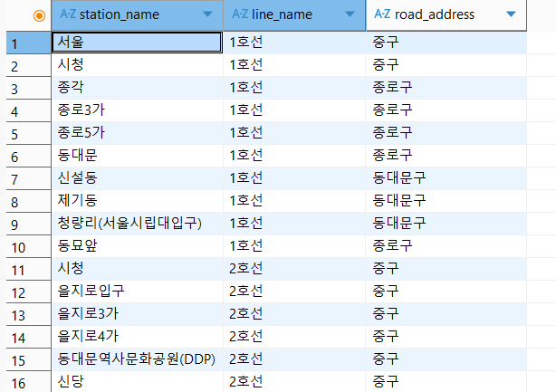Click the '종로구' address cell in row 10
This screenshot has width=556, height=392.
(x=446, y=246)
